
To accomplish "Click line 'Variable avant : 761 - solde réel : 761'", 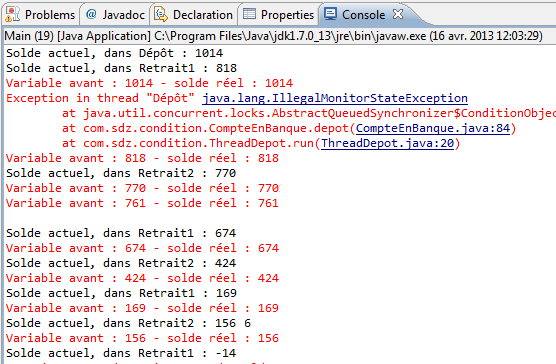I will [x=142, y=203].
